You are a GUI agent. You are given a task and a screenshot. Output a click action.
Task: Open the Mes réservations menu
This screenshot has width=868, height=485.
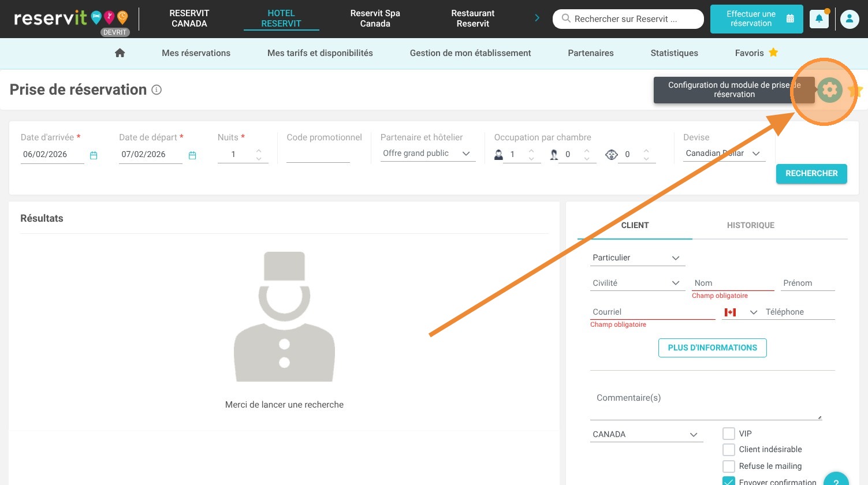tap(196, 53)
